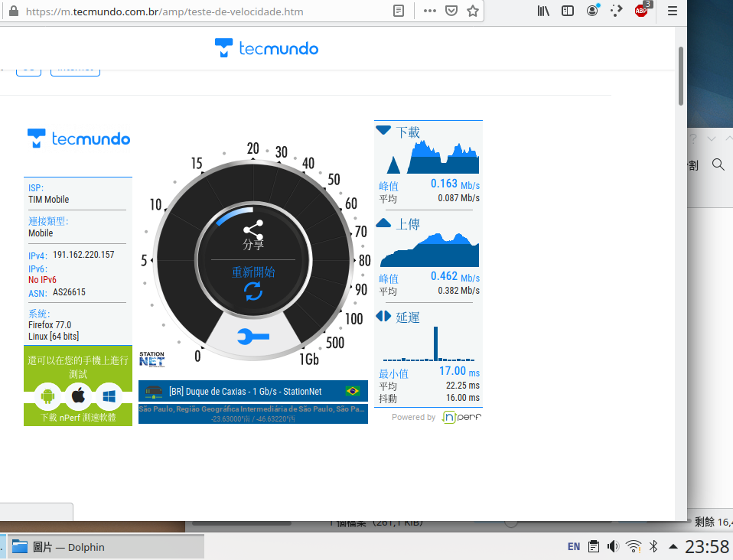The width and height of the screenshot is (733, 560).
Task: Click the tecmundo logo inside the speed test widget
Action: (x=79, y=138)
